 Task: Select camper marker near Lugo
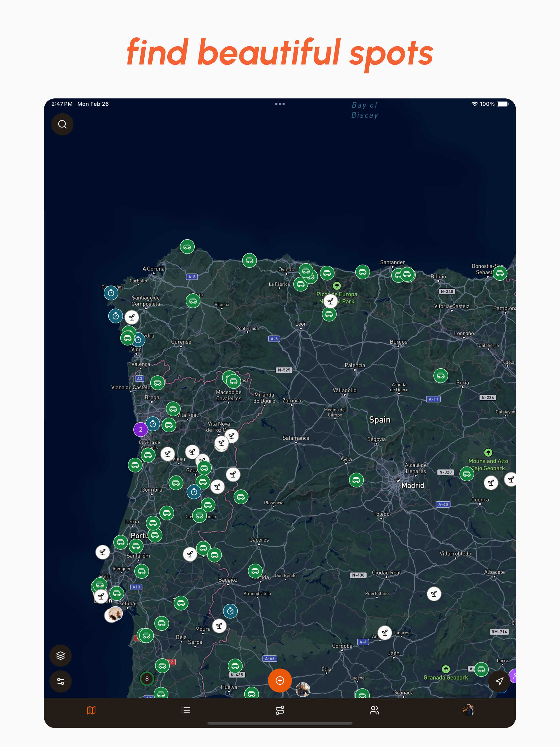(193, 300)
